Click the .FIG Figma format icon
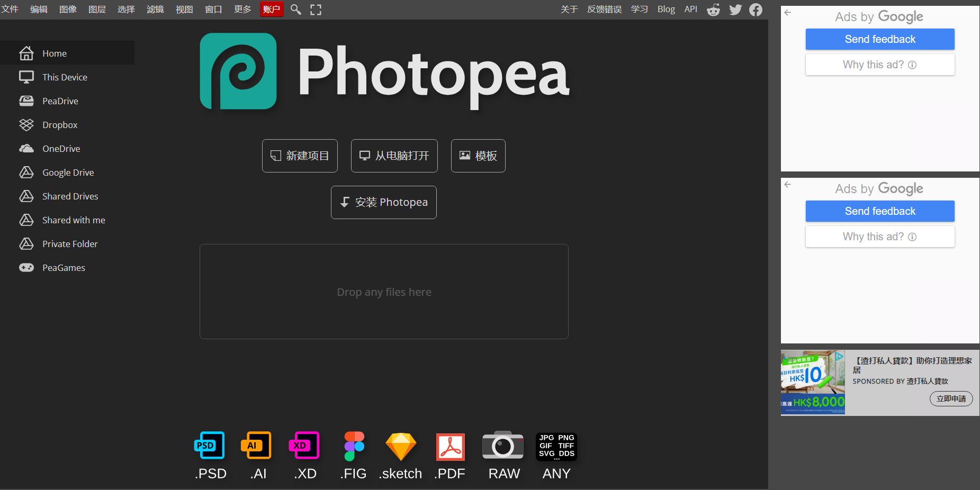 click(x=354, y=446)
